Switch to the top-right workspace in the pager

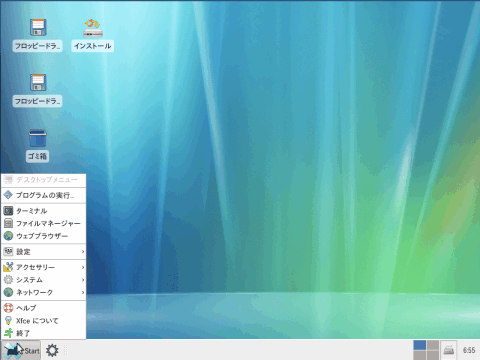[x=433, y=345]
